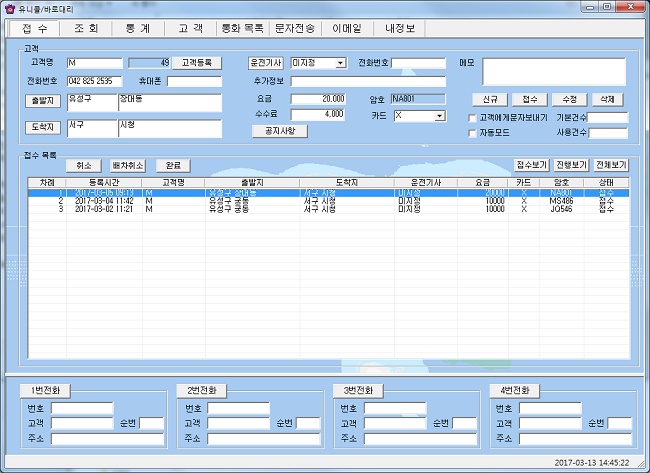Click the 수정 button
The width and height of the screenshot is (650, 473).
click(569, 100)
